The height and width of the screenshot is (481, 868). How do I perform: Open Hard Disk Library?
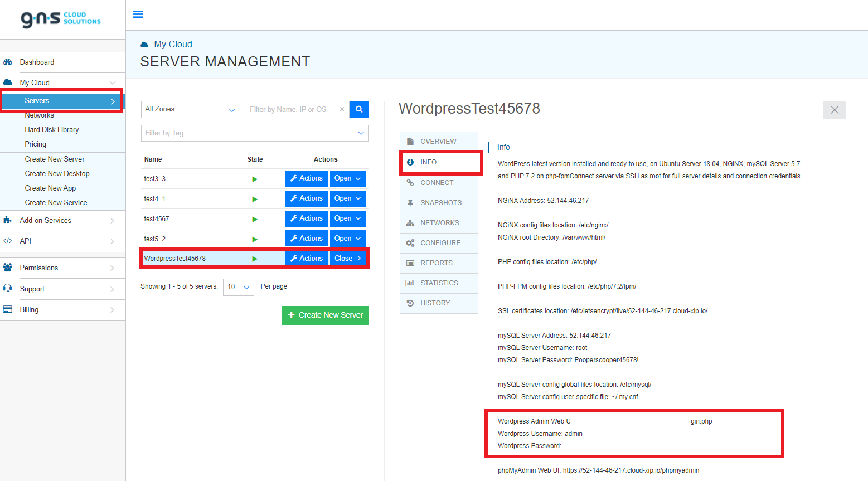coord(52,129)
